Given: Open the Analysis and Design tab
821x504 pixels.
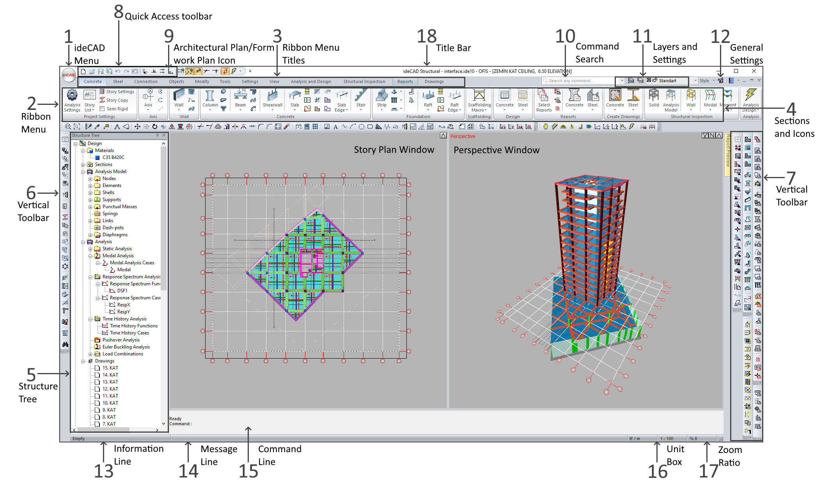Looking at the screenshot, I should [310, 81].
